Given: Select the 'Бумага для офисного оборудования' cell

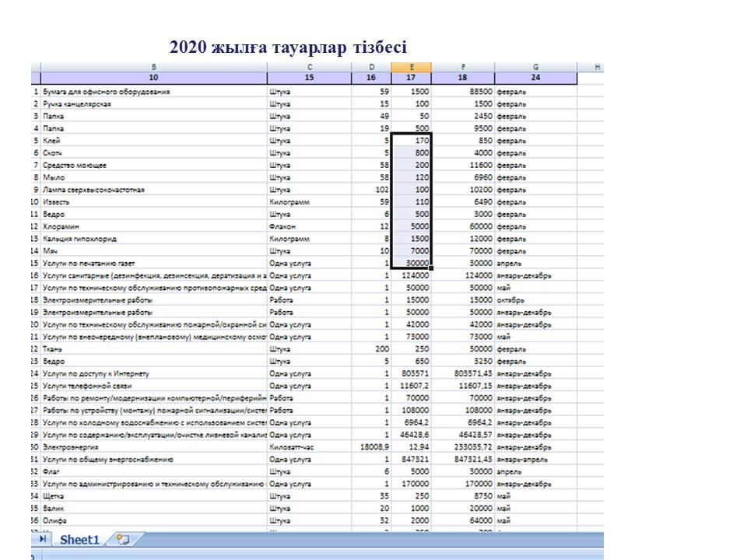Looking at the screenshot, I should 154,92.
